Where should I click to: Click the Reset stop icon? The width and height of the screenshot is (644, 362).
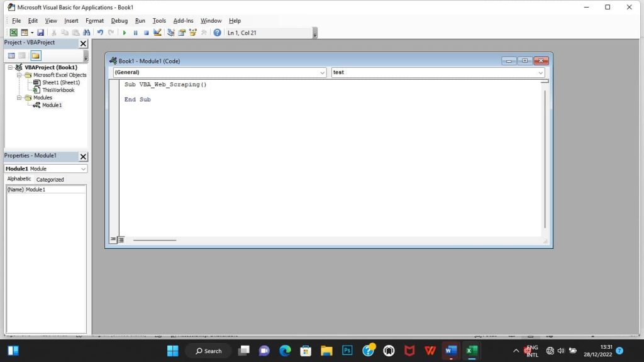pyautogui.click(x=146, y=33)
